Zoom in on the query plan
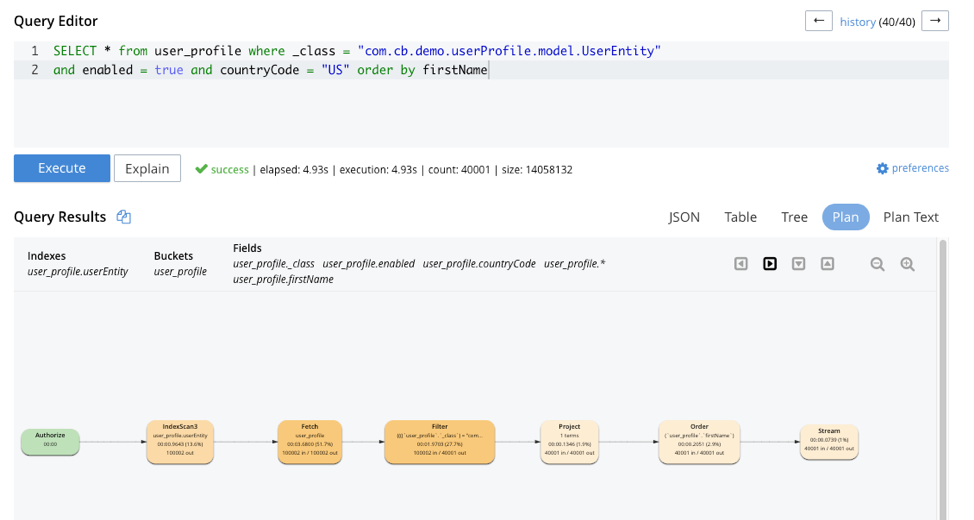The width and height of the screenshot is (974, 520). [907, 264]
